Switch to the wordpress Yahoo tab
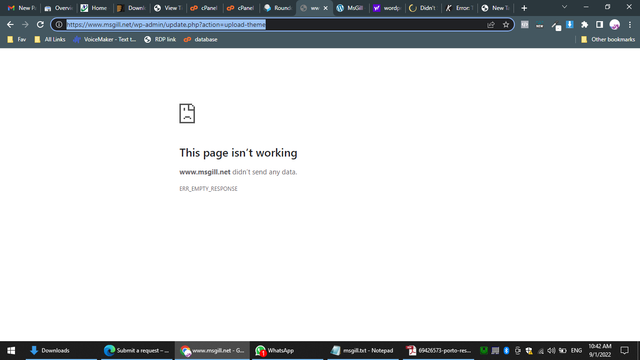Image resolution: width=640 pixels, height=360 pixels. click(387, 8)
